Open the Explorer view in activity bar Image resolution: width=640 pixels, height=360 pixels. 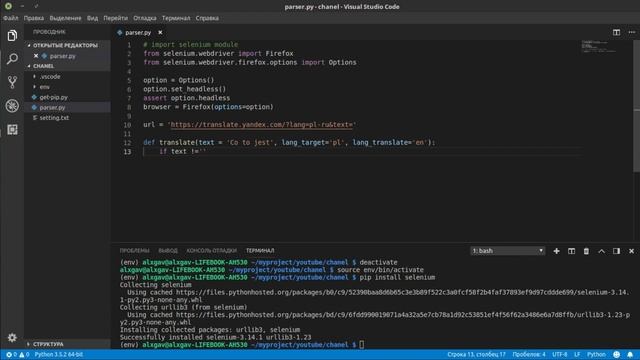[12, 36]
